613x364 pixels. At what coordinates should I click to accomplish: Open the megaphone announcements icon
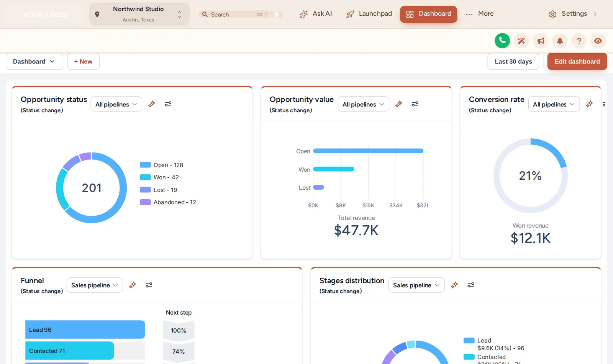pos(541,41)
